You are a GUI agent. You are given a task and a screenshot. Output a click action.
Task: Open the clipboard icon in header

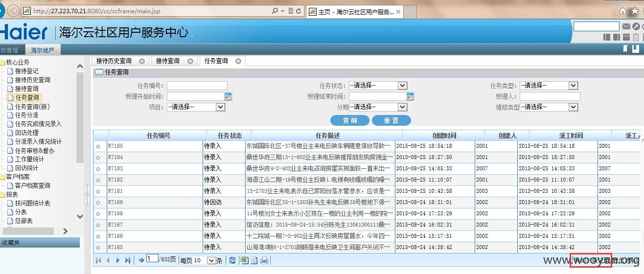[x=636, y=37]
